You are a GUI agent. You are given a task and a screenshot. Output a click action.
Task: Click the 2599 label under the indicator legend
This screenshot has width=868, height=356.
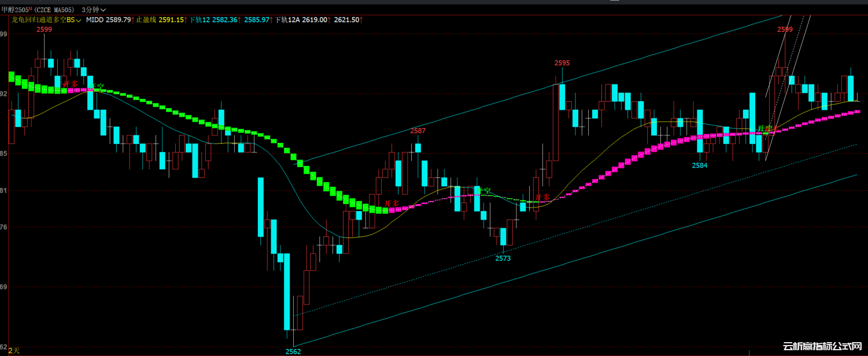click(44, 29)
